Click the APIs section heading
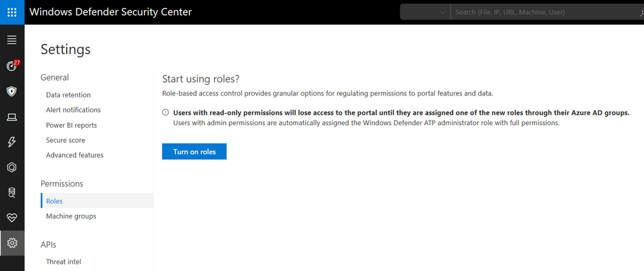 coord(48,245)
